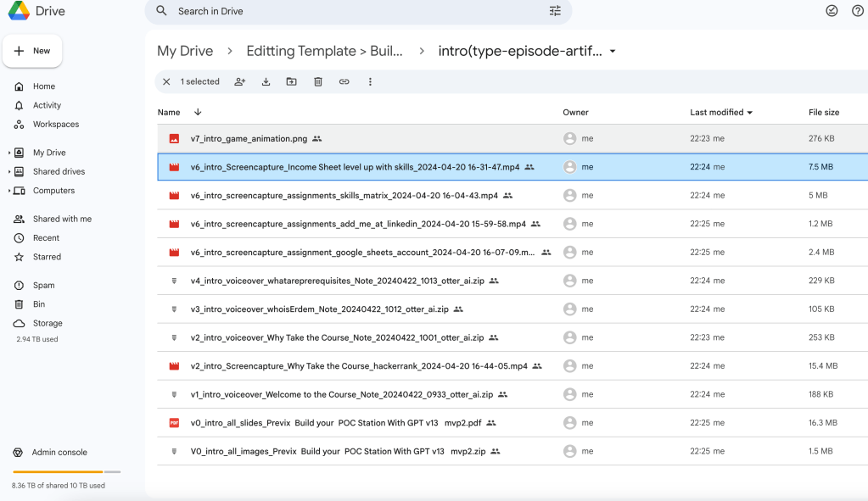Copy link with the link icon
Viewport: 868px width, 501px height.
344,82
